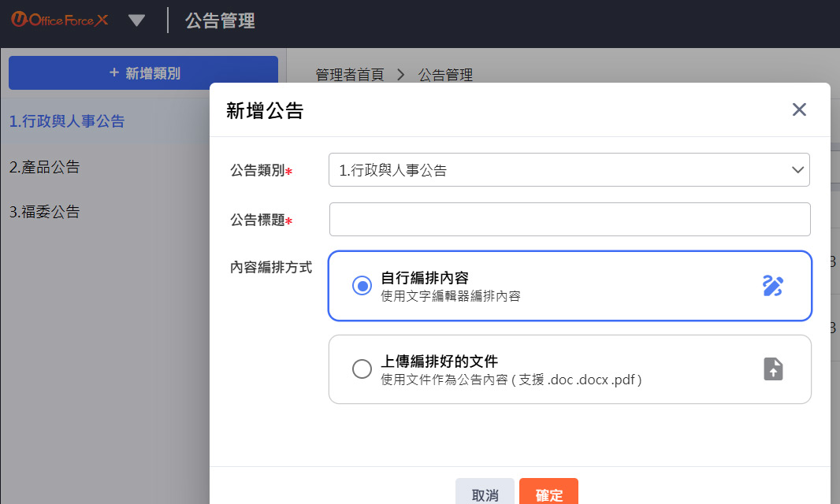Click the OfficeForceX logo

tap(59, 20)
